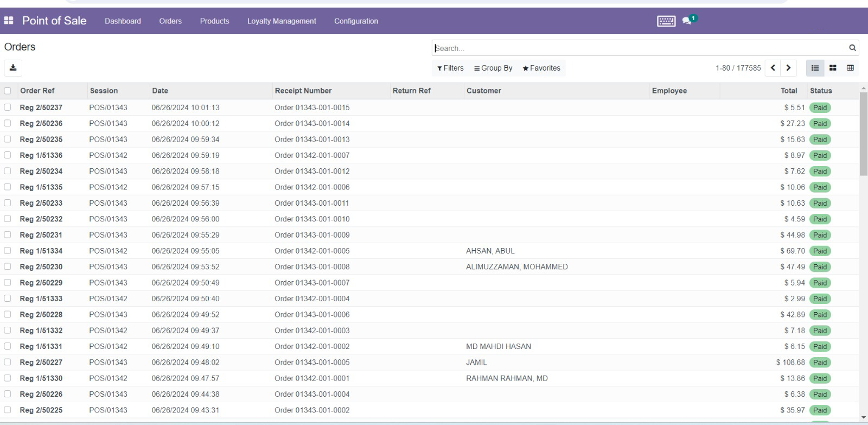Switch to list view
The width and height of the screenshot is (868, 425).
pos(815,68)
